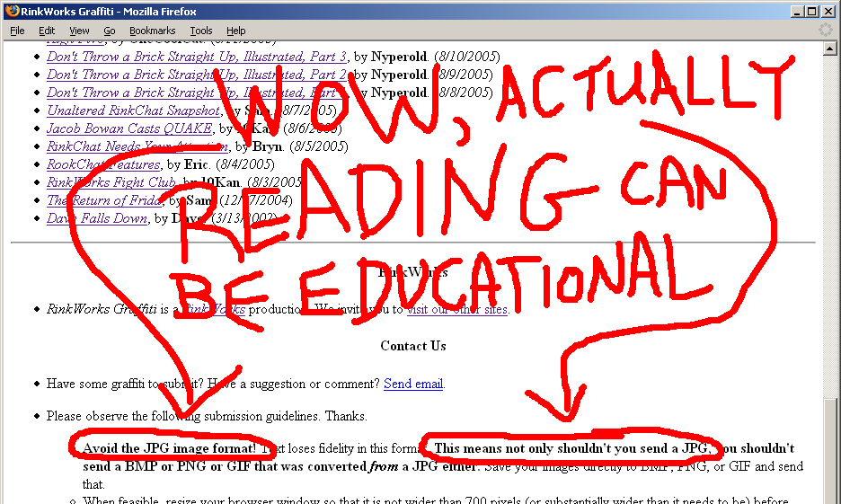Minimize the Firefox window
The width and height of the screenshot is (841, 504).
(x=798, y=12)
